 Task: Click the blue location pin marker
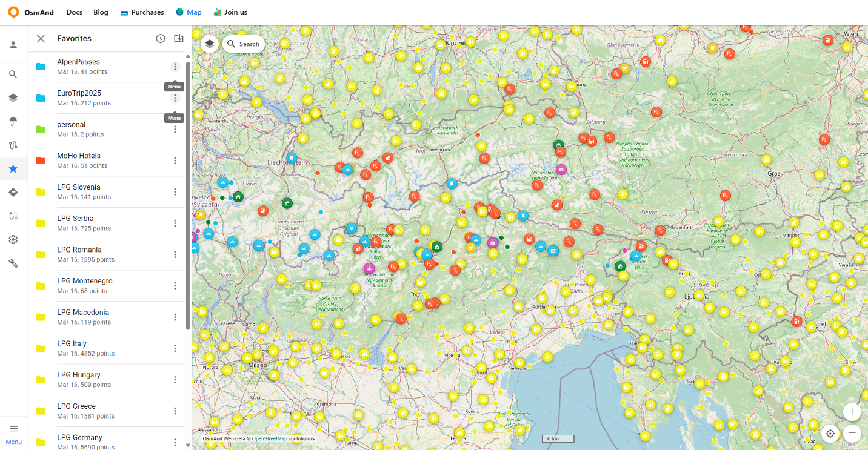tap(351, 228)
